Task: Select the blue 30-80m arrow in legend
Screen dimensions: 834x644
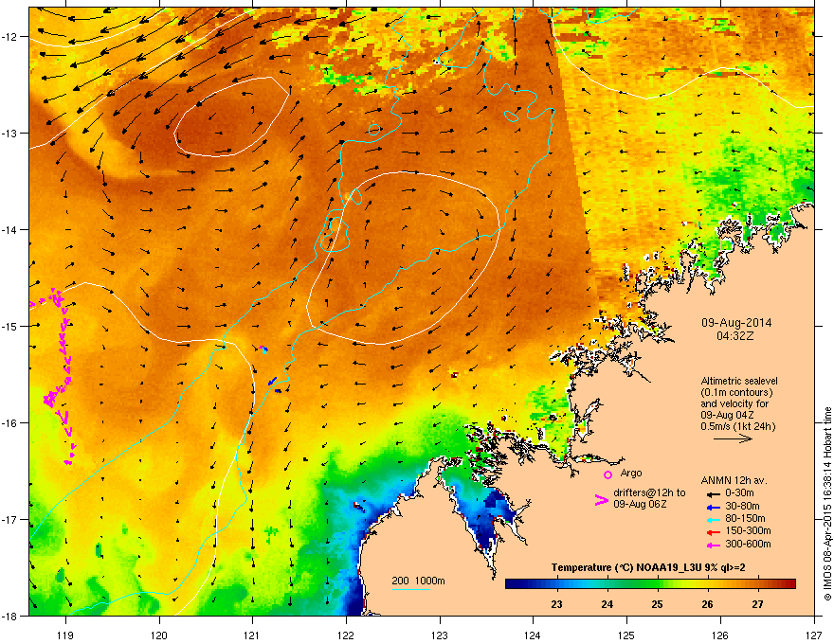Action: (x=713, y=507)
